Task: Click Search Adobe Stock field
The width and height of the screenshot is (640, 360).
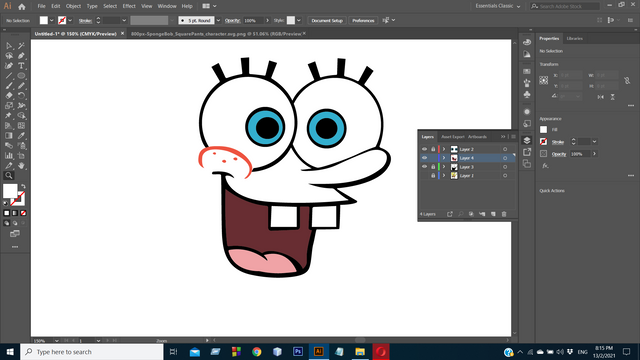Action: click(x=565, y=6)
